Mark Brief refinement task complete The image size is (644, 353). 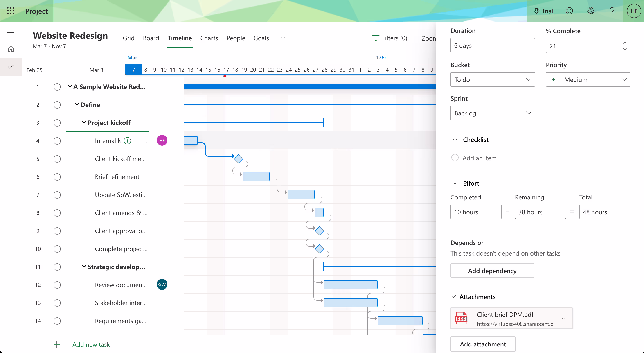tap(57, 177)
